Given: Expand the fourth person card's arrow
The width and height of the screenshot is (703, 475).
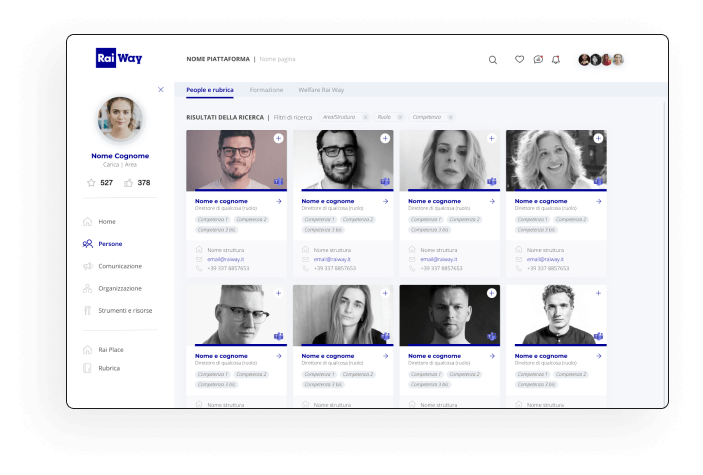Looking at the screenshot, I should click(x=598, y=201).
